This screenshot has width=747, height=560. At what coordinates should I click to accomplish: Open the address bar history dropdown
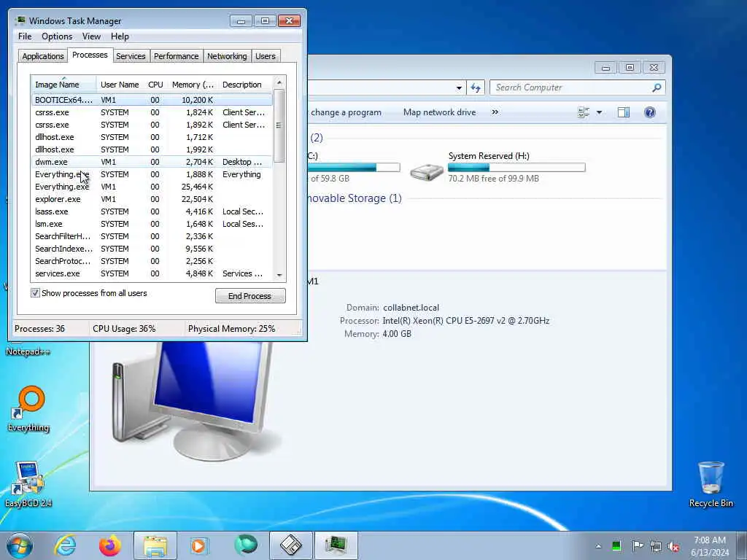[459, 87]
